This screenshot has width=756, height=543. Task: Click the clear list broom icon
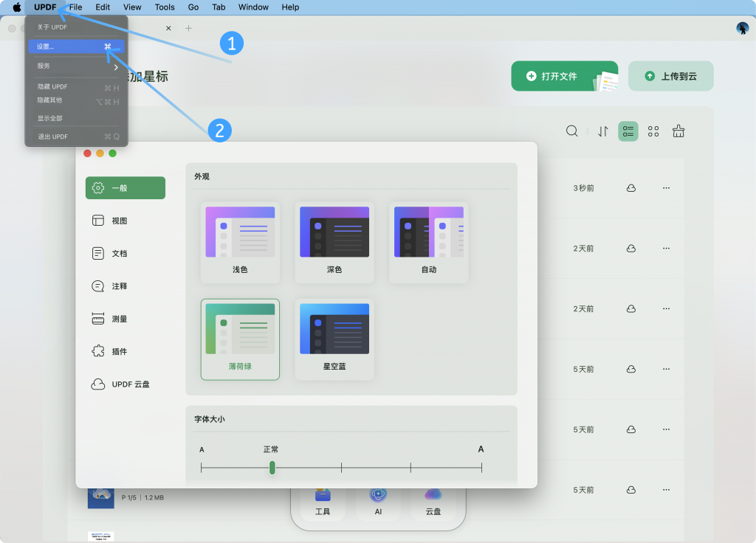678,131
